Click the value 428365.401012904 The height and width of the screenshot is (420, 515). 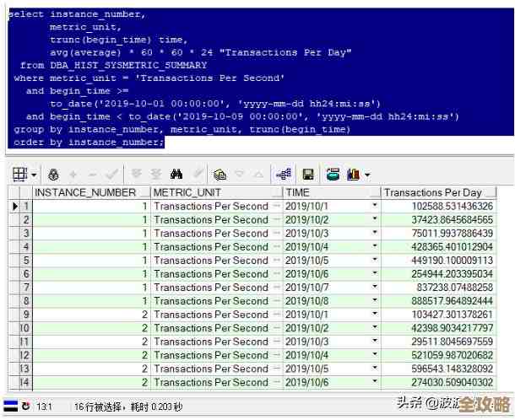click(x=453, y=247)
